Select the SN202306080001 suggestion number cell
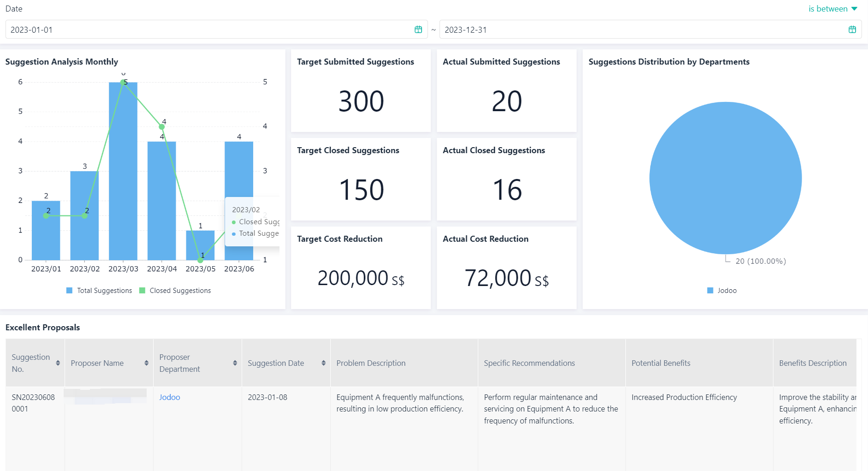Viewport: 868px width, 471px height. click(33, 403)
